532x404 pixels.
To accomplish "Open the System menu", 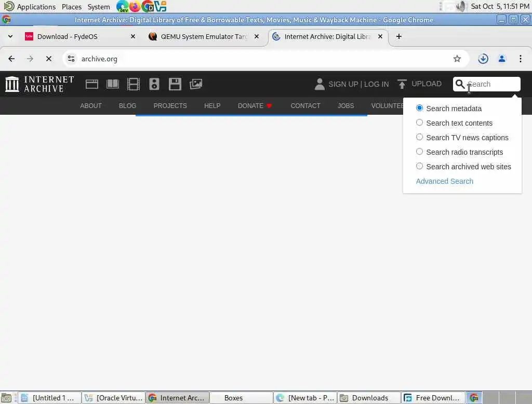I will tap(99, 6).
